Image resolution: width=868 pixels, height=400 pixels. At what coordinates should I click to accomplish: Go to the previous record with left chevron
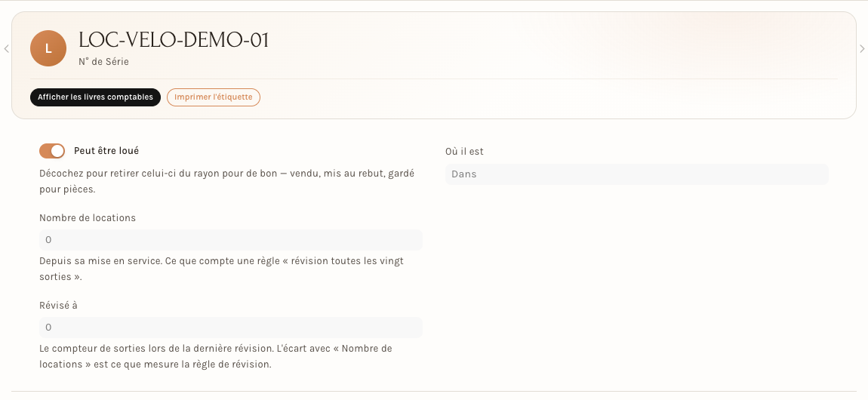tap(7, 49)
